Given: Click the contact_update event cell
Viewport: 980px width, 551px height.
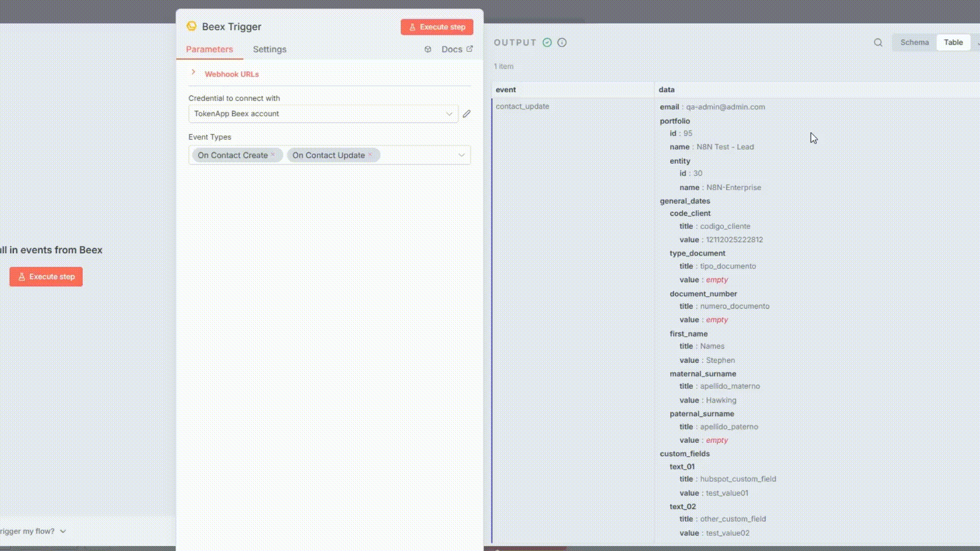Looking at the screenshot, I should click(x=522, y=106).
